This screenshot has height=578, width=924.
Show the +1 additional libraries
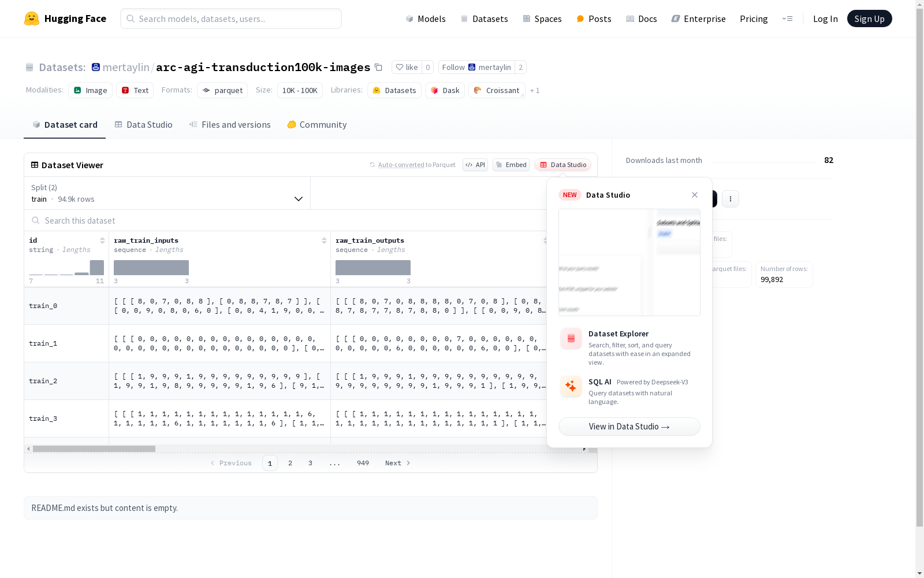[535, 90]
